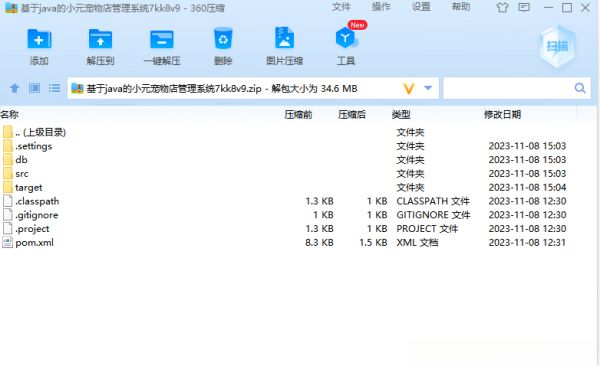
Task: Open the skin change shirt icon
Action: 502,8
